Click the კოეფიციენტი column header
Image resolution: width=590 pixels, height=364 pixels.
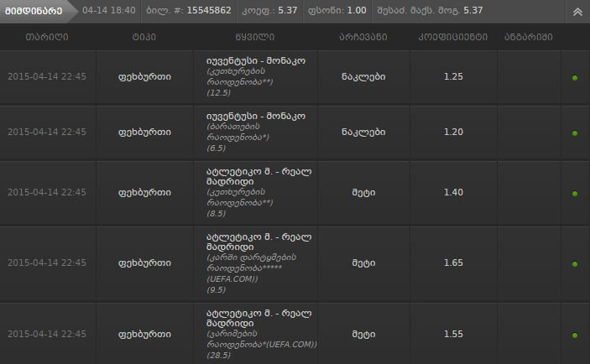tap(453, 37)
